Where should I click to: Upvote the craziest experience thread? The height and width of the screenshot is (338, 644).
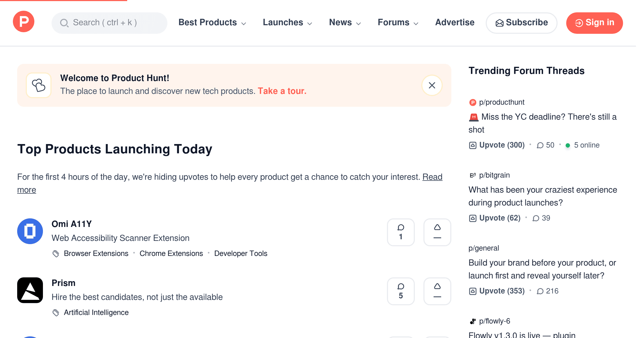point(495,218)
